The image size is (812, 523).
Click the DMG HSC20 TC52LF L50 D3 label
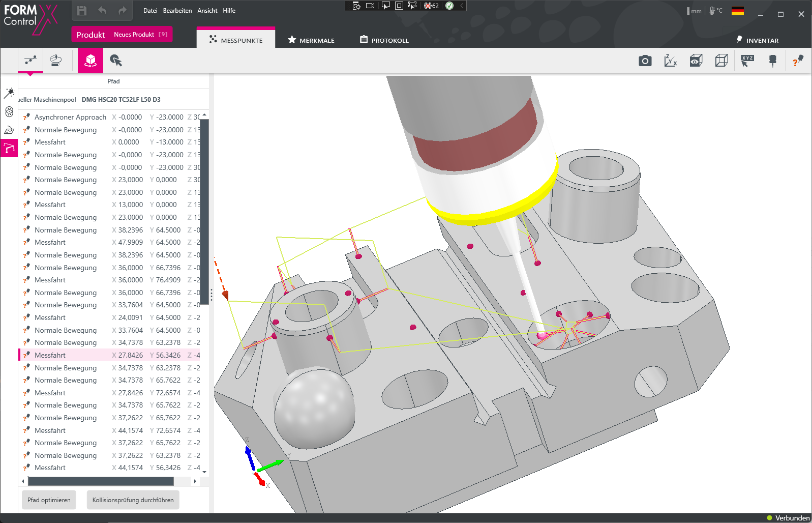tap(121, 100)
